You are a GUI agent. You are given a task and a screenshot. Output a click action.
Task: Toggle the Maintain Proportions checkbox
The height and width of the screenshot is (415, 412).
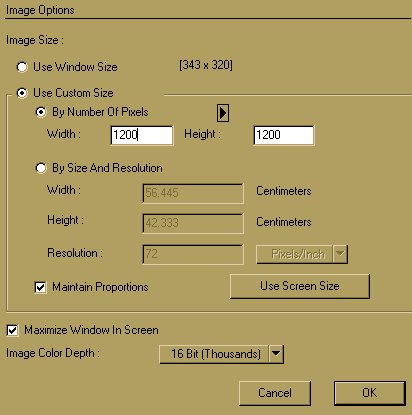click(40, 287)
